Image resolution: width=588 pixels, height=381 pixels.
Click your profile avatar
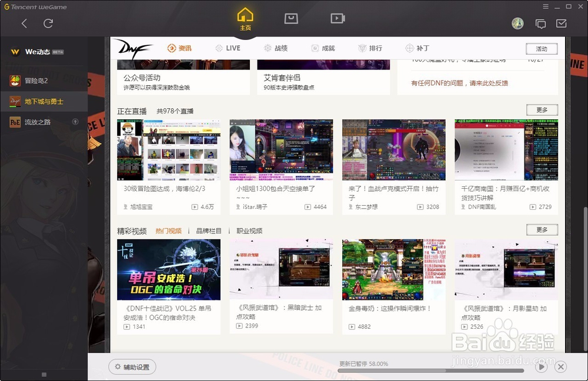coord(518,24)
